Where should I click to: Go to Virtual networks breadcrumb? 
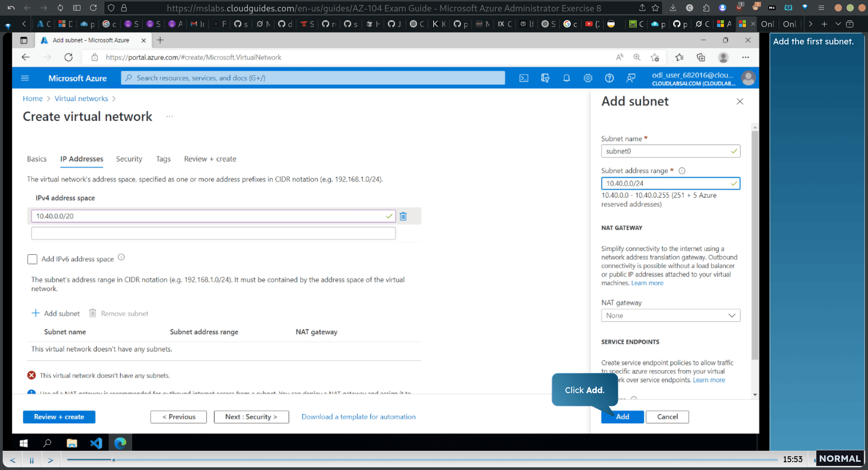81,98
